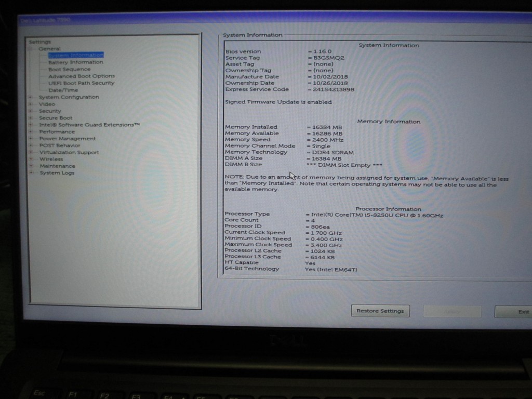The height and width of the screenshot is (399, 532).
Task: Select the Video category label
Action: point(47,104)
